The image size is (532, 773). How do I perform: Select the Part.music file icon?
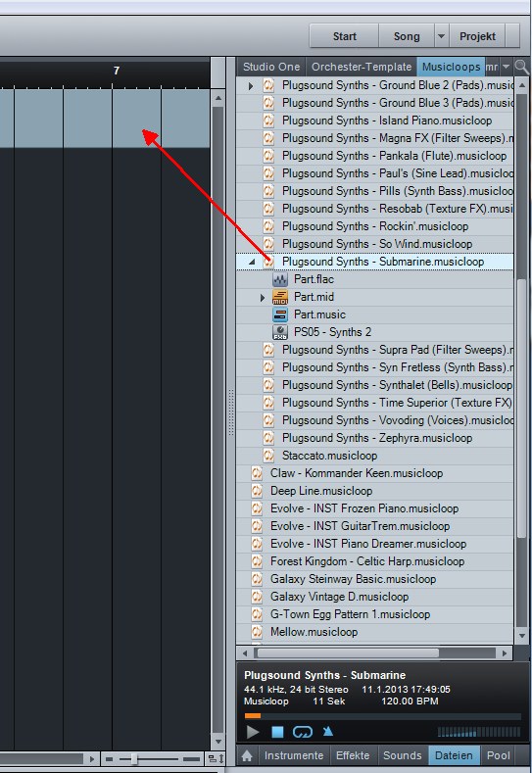[280, 314]
